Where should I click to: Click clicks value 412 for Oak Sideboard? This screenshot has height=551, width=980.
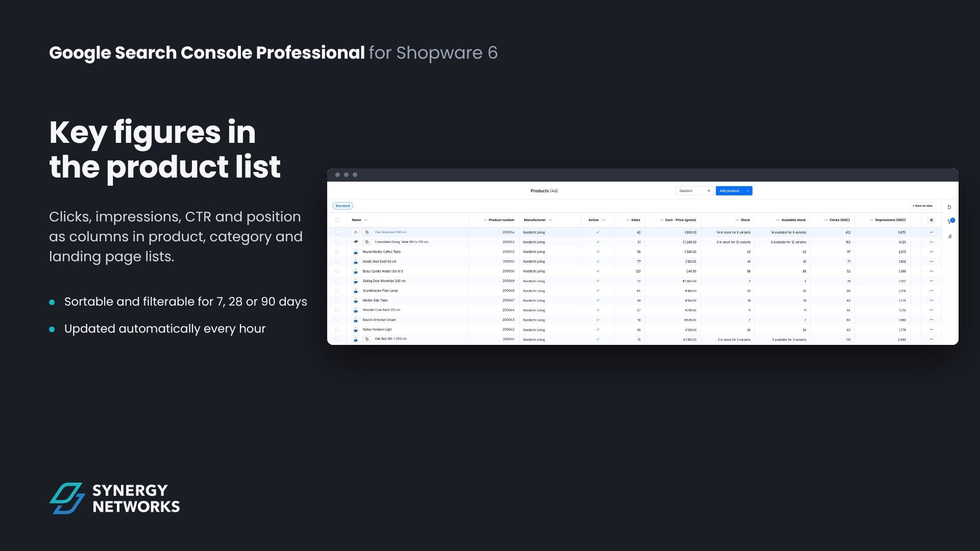click(848, 232)
